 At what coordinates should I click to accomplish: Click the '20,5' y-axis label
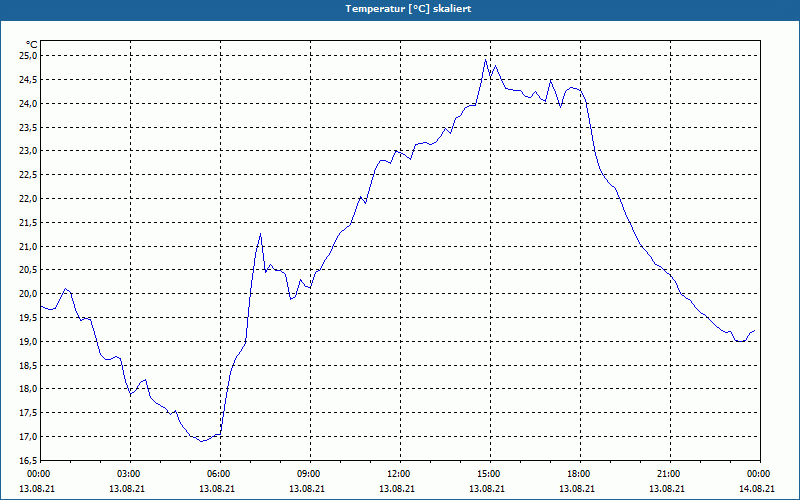[28, 270]
